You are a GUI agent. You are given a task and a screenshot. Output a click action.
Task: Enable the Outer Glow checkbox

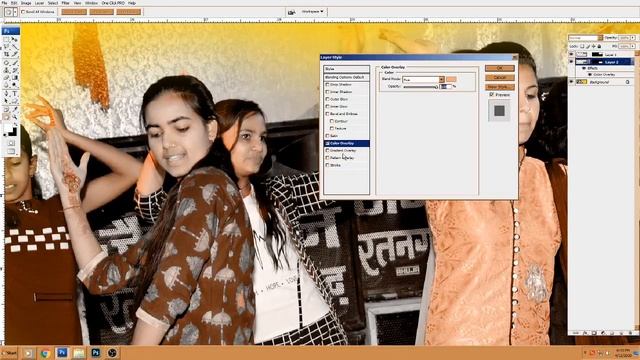point(327,99)
